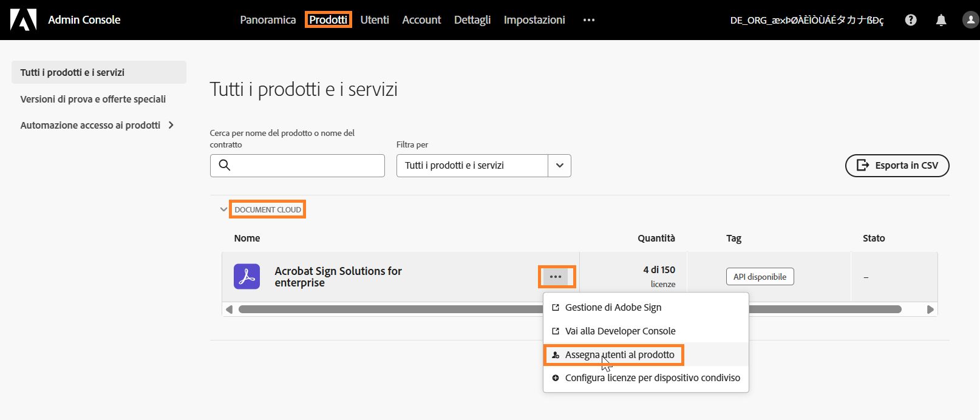This screenshot has height=420, width=980.
Task: Click the Quantità column header
Action: [656, 238]
